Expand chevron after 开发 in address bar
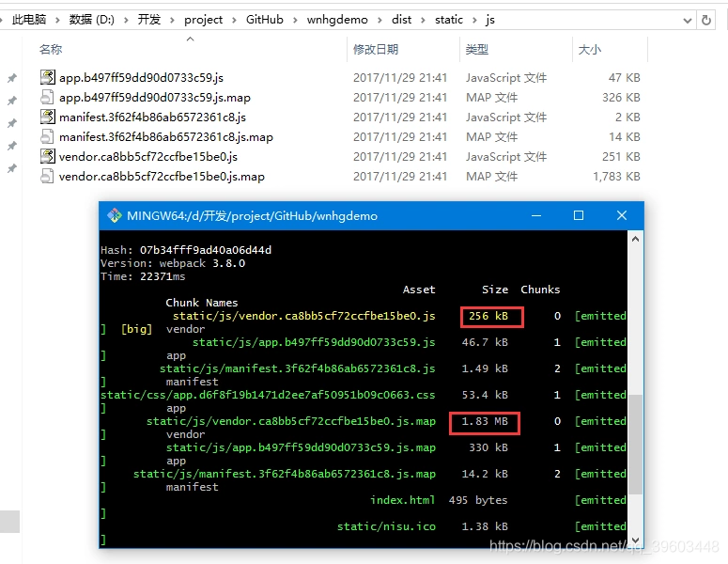 172,20
